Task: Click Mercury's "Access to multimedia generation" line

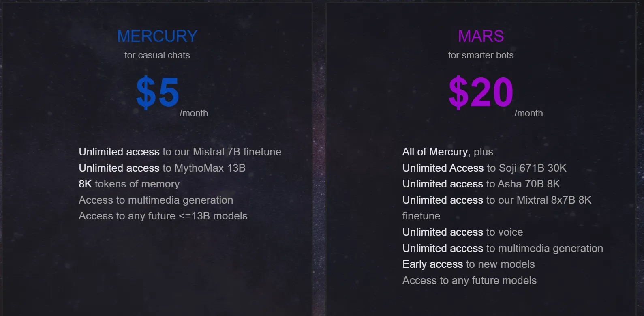Action: (x=156, y=200)
